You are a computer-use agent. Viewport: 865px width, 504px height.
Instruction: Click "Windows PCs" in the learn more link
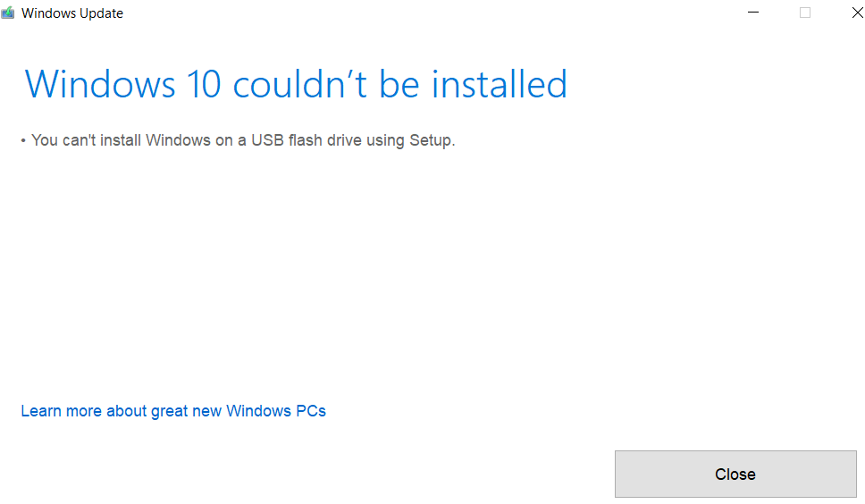(x=276, y=411)
